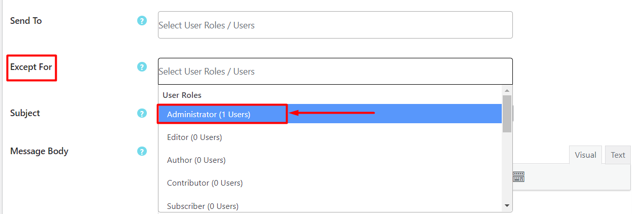Click the help icon beside Message Body

[142, 151]
